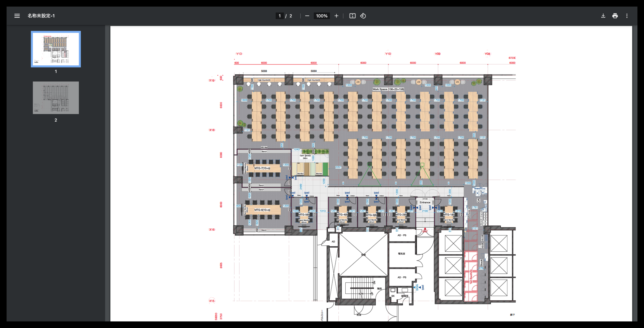Click the MTG-7(10+α) meeting room label

click(x=262, y=168)
